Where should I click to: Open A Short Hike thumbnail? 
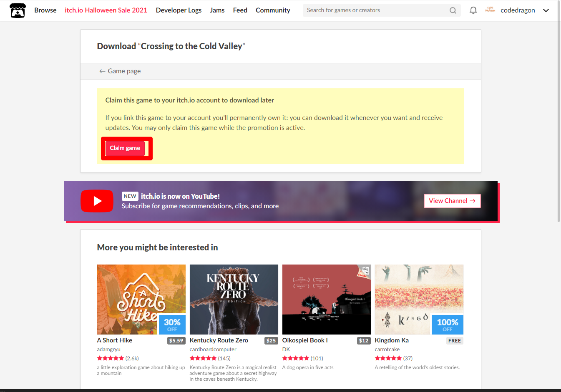tap(141, 300)
